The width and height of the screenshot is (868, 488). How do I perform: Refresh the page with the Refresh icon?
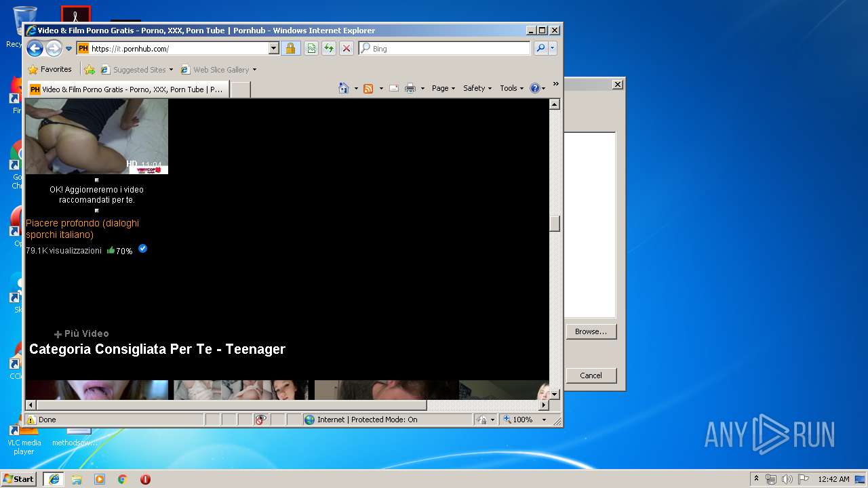(329, 49)
